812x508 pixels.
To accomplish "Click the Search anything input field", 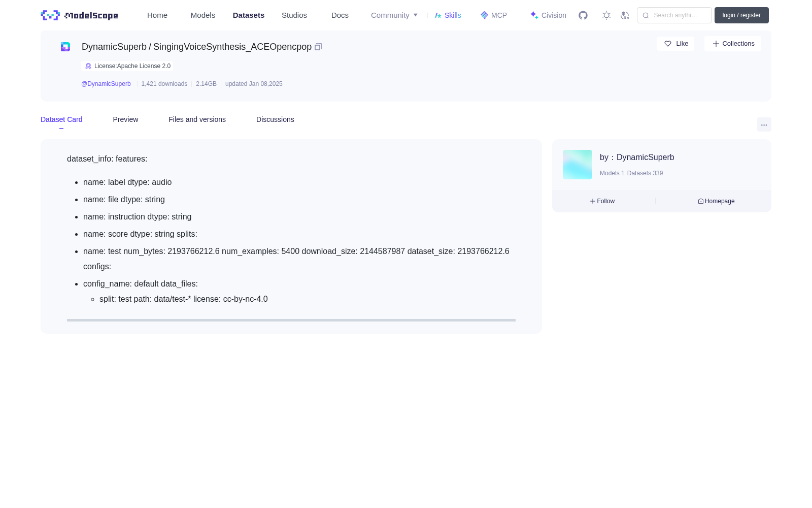I will (674, 15).
